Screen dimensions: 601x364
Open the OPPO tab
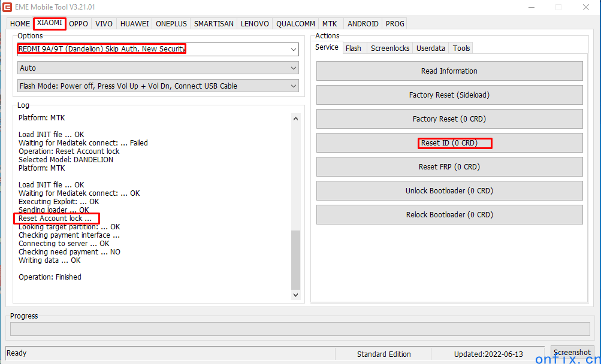point(78,24)
